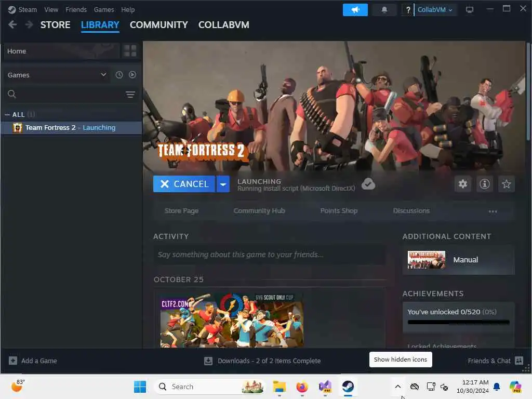Cancel the Team Fortress 2 launch
The image size is (532, 399).
[x=184, y=184]
